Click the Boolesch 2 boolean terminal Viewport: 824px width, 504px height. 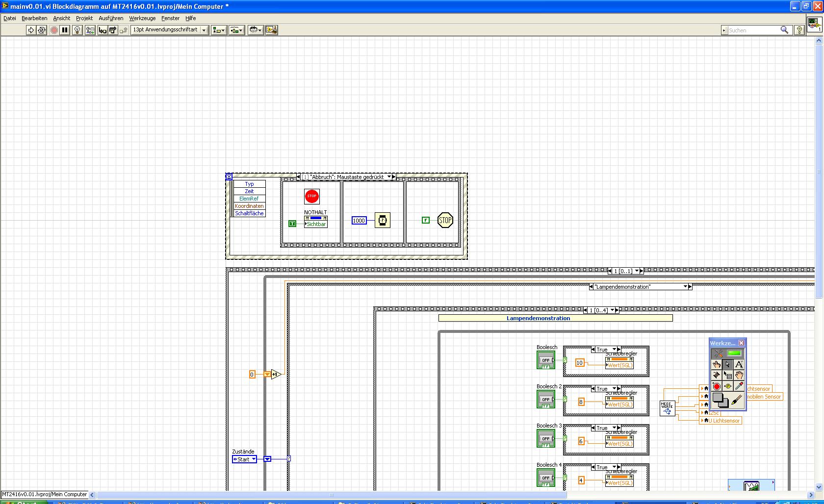546,399
